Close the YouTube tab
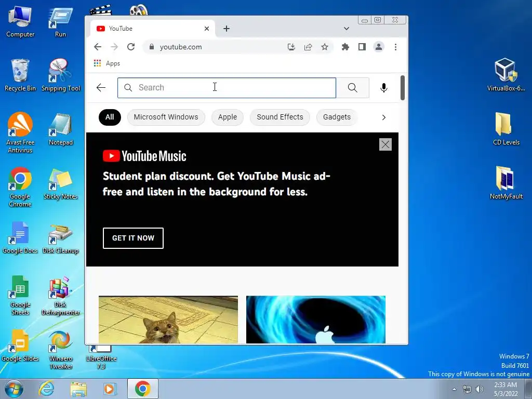Image resolution: width=532 pixels, height=399 pixels. (207, 29)
